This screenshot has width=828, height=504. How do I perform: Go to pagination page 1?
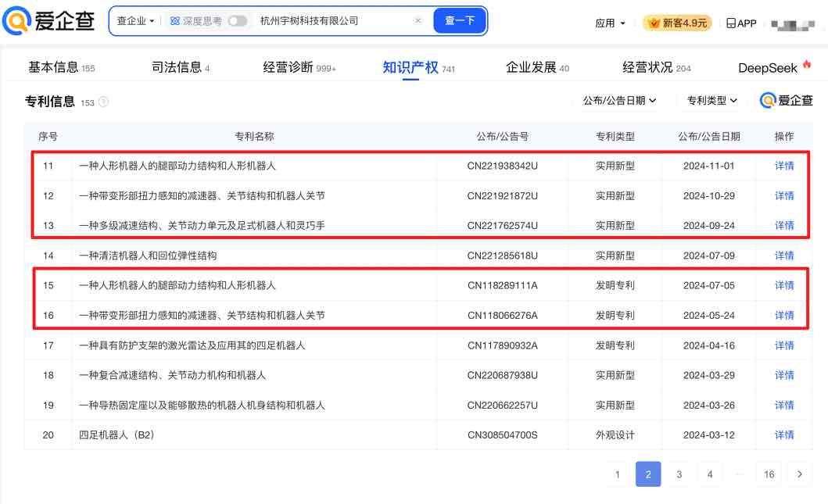[618, 474]
